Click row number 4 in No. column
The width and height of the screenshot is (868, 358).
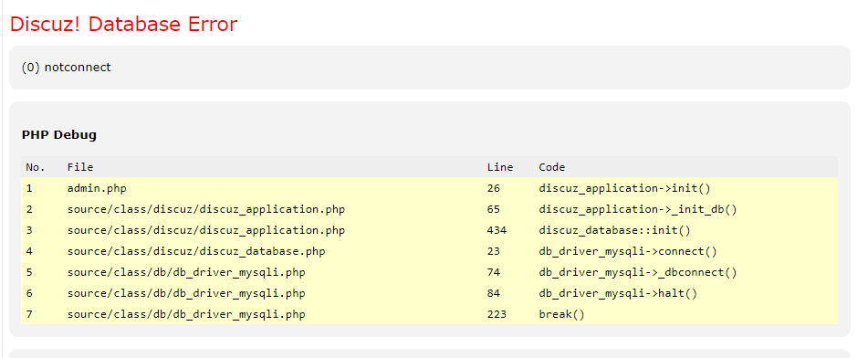29,251
